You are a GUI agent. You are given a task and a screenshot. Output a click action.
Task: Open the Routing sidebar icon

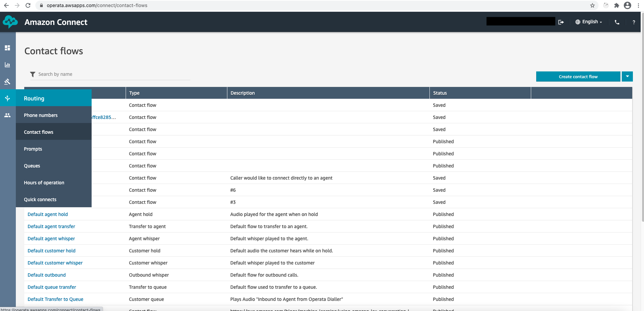click(7, 98)
